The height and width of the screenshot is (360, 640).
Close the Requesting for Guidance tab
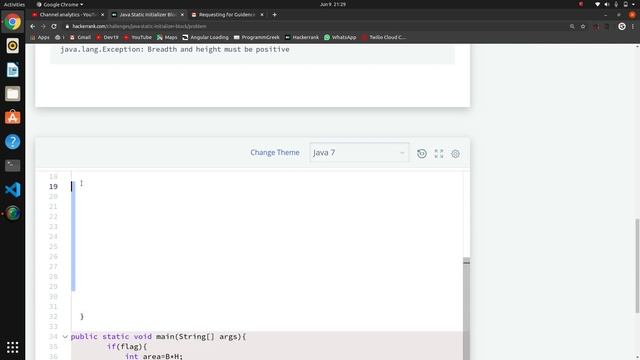pos(262,15)
